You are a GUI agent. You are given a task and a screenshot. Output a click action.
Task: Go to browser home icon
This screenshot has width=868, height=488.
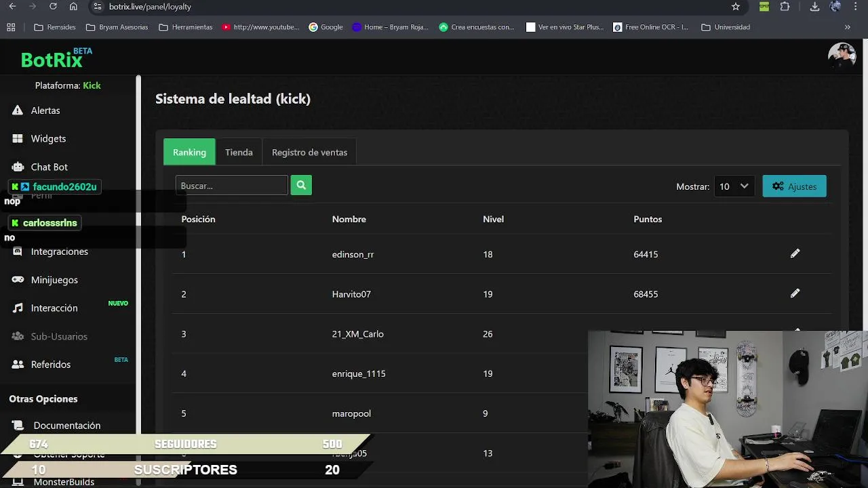(73, 7)
